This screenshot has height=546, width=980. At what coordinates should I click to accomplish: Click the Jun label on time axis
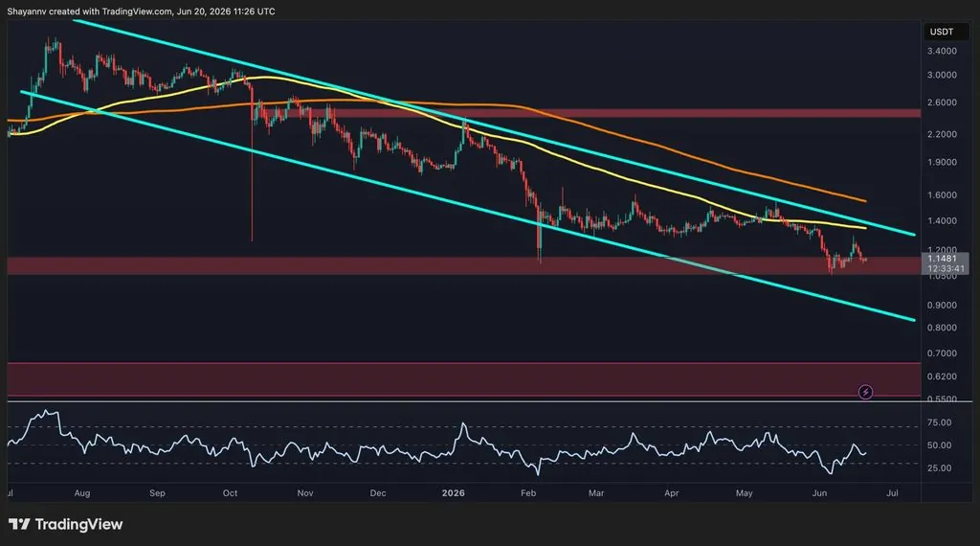tap(819, 493)
